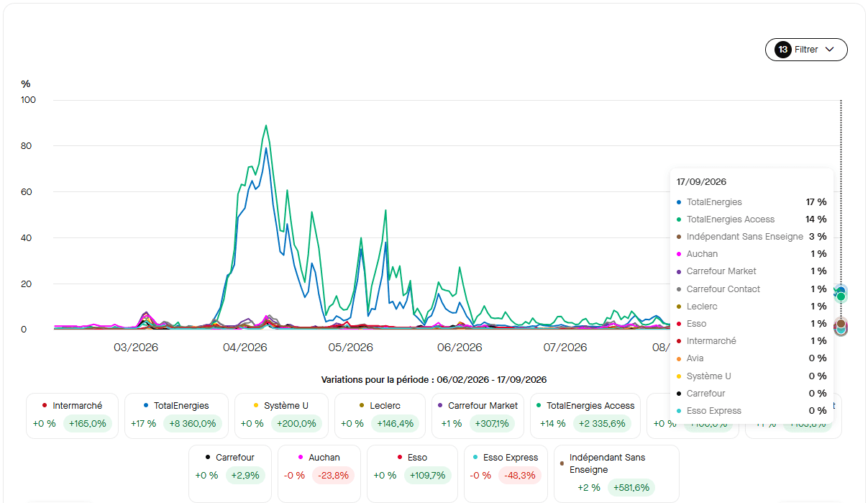This screenshot has height=503, width=868.
Task: Click the magenta Auchan card dot
Action: [x=301, y=458]
